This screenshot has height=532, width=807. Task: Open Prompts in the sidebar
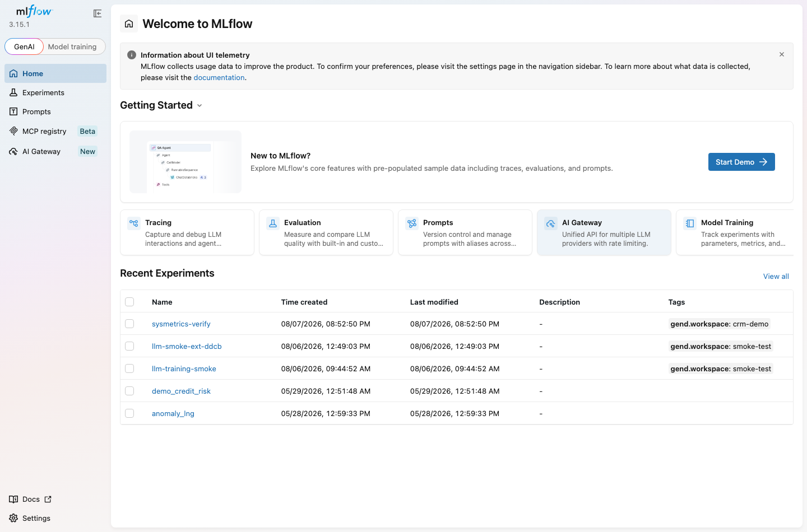pos(55,111)
